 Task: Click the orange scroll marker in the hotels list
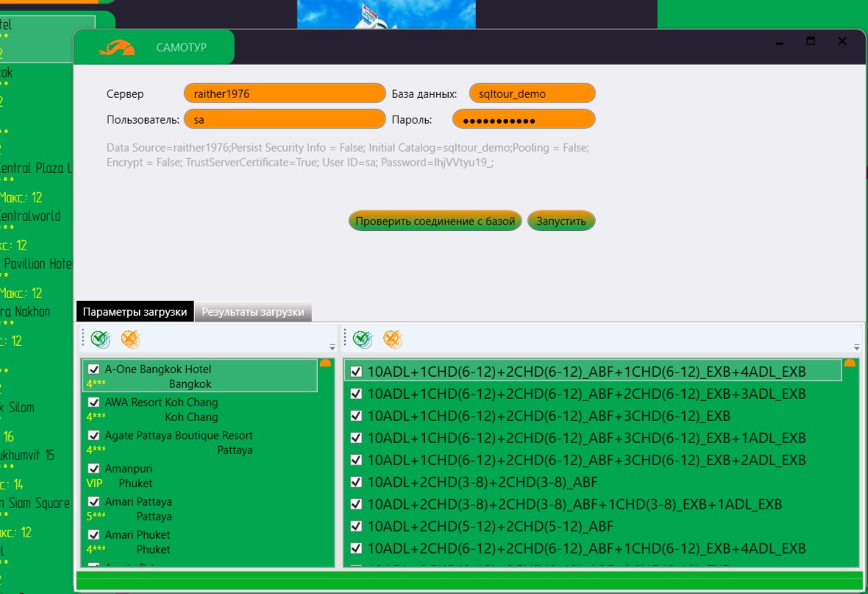click(325, 364)
